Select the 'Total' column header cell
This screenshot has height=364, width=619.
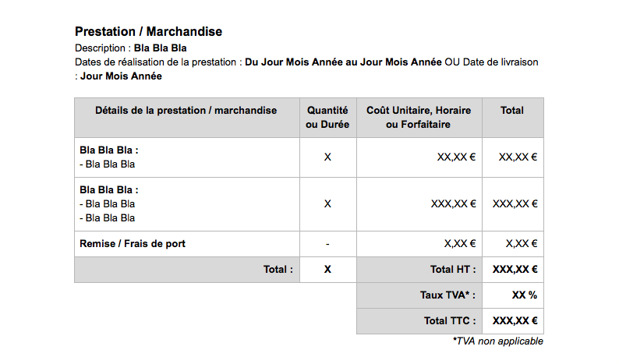pos(512,111)
